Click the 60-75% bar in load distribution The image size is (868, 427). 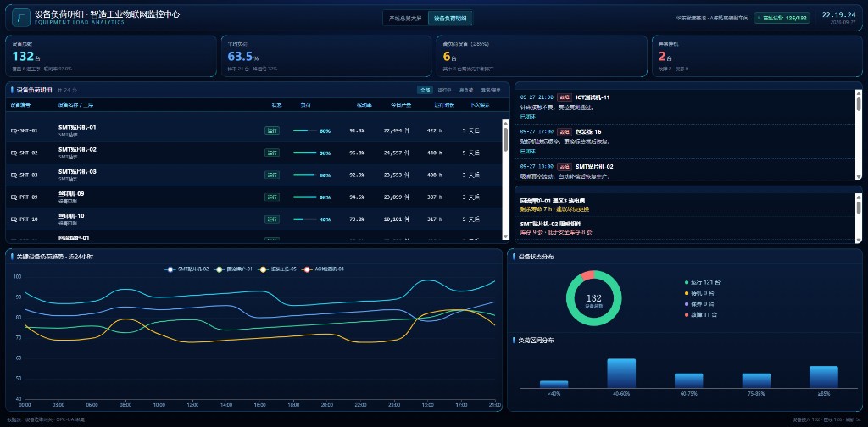coord(688,380)
